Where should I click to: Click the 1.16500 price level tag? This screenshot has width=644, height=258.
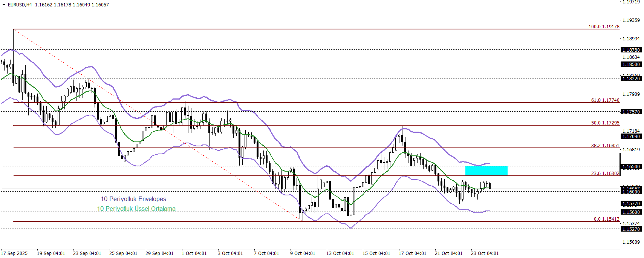631,167
